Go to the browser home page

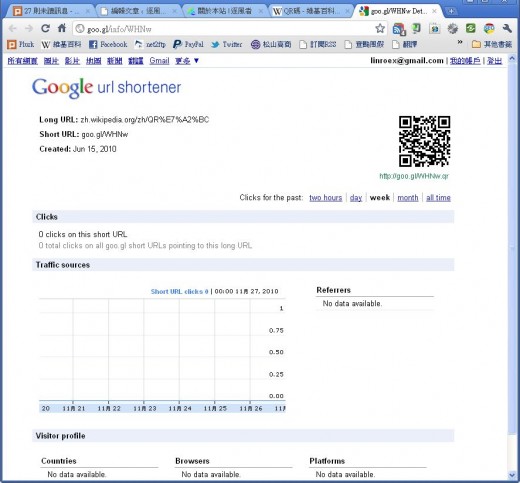click(62, 28)
